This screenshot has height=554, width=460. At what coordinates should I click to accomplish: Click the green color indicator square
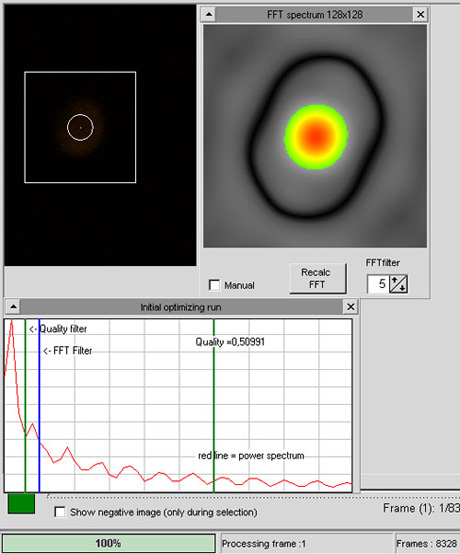21,503
